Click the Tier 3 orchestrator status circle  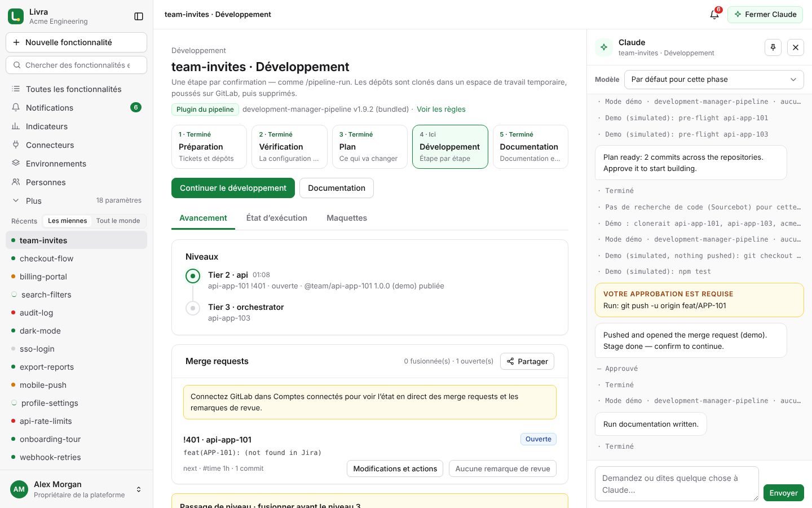click(x=193, y=308)
